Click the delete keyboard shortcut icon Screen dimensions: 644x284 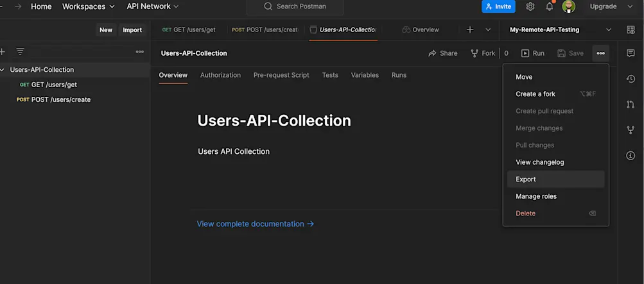click(592, 213)
